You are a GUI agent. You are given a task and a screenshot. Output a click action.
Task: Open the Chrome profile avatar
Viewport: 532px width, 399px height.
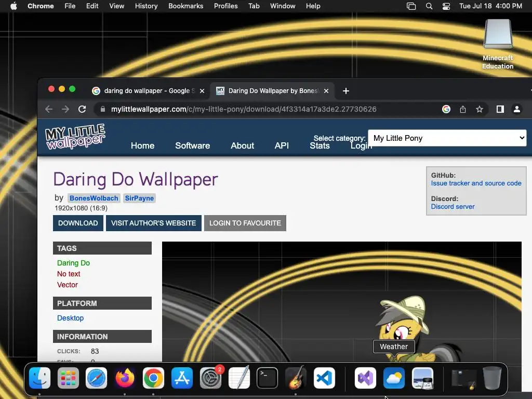click(517, 109)
